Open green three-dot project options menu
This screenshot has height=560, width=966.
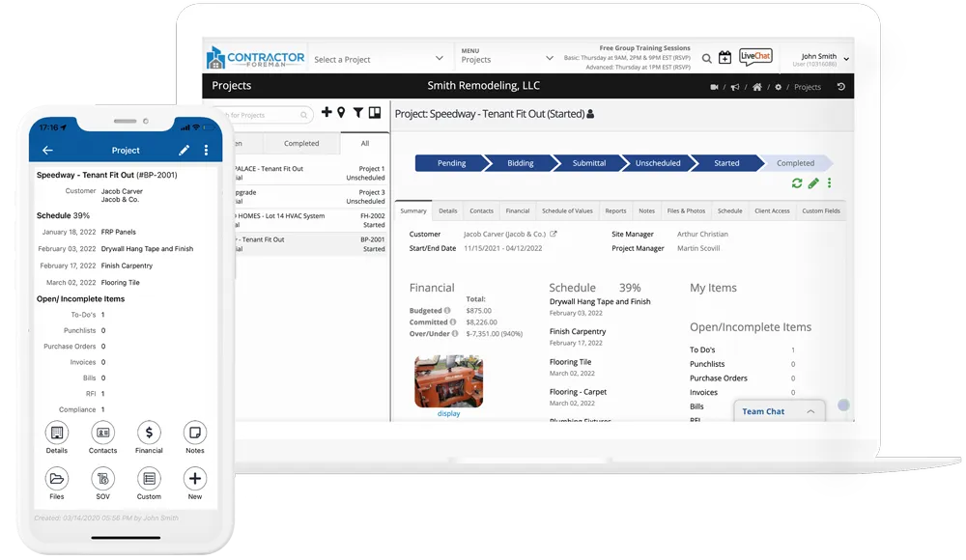(829, 183)
